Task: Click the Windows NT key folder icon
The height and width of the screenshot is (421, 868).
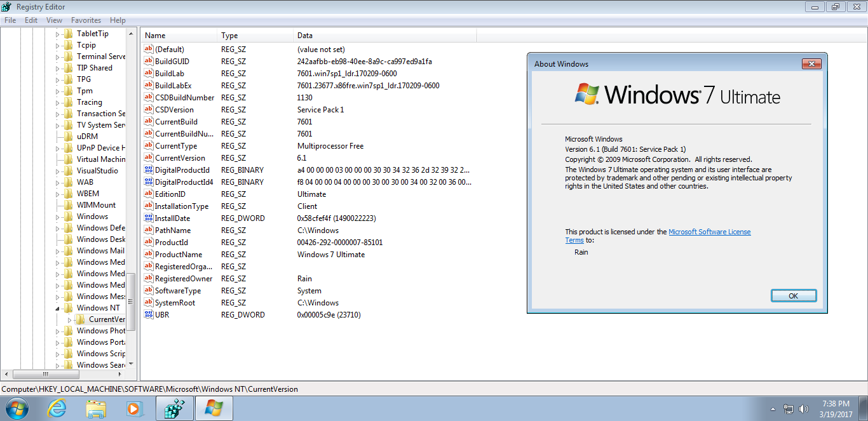Action: (x=68, y=308)
